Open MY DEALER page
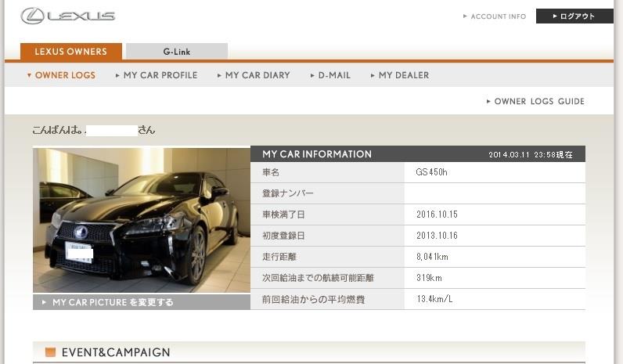 (x=400, y=75)
